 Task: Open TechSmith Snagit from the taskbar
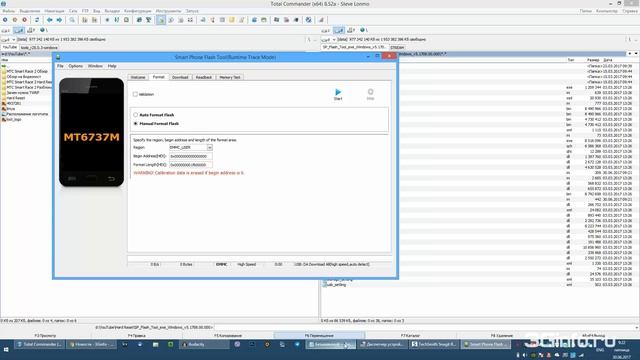click(x=434, y=345)
